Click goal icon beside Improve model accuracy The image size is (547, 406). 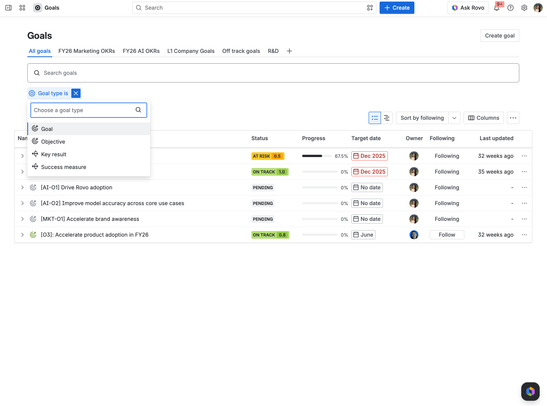point(33,203)
